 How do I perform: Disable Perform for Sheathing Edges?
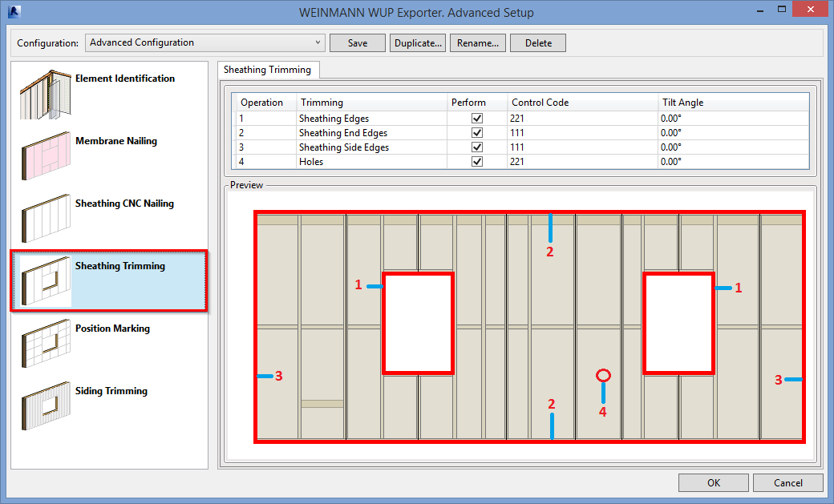click(x=476, y=118)
